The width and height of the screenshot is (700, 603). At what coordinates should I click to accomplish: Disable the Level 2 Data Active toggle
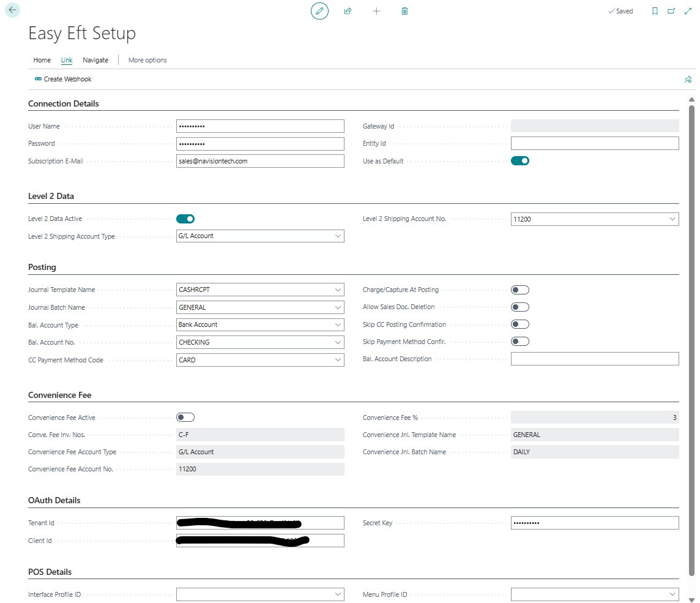[185, 219]
